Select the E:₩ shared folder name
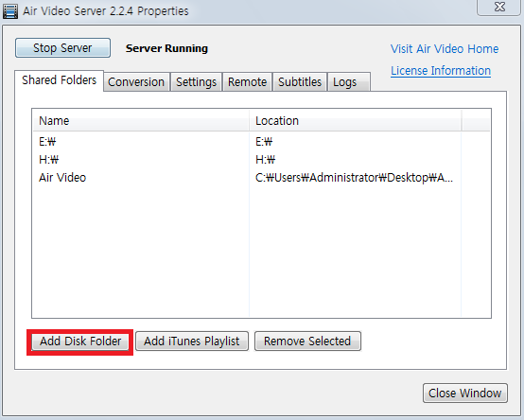 (47, 142)
